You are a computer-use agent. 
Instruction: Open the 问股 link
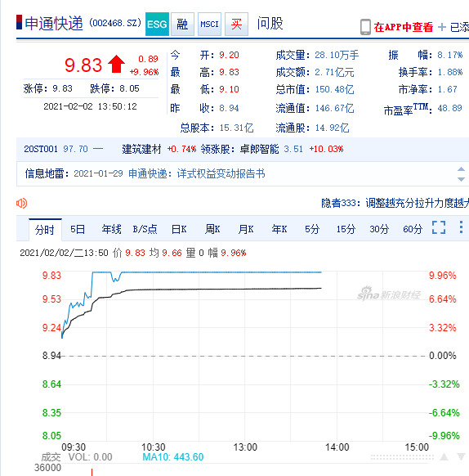pos(270,24)
